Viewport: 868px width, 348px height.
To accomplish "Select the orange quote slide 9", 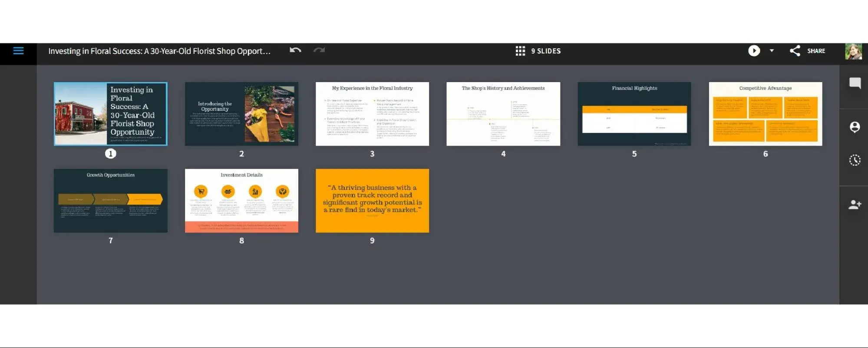I will [x=372, y=201].
